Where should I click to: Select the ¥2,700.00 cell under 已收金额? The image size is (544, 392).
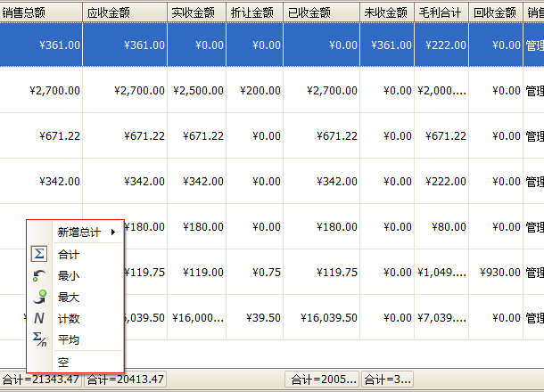pos(322,91)
